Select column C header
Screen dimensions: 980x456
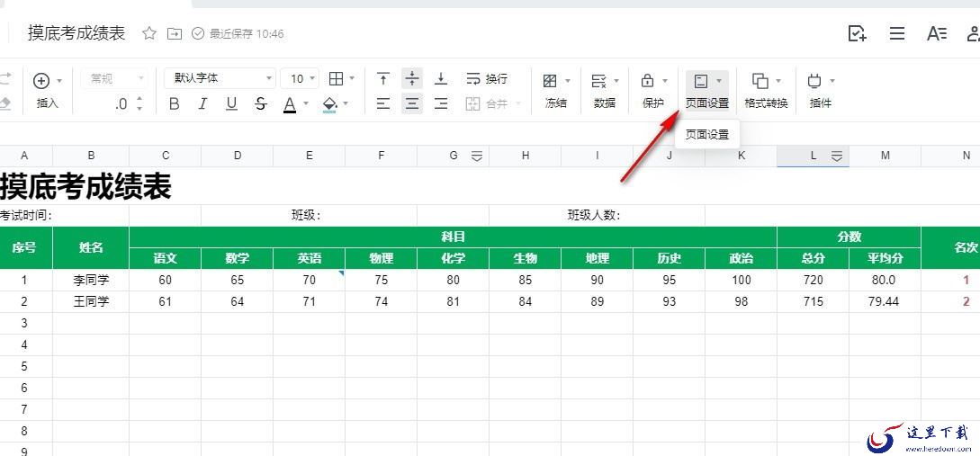coord(165,156)
